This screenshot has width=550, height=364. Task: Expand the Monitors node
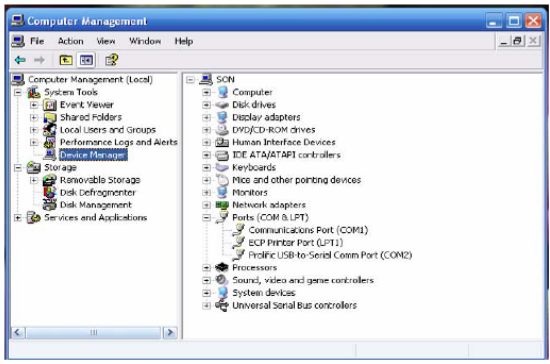pos(207,193)
